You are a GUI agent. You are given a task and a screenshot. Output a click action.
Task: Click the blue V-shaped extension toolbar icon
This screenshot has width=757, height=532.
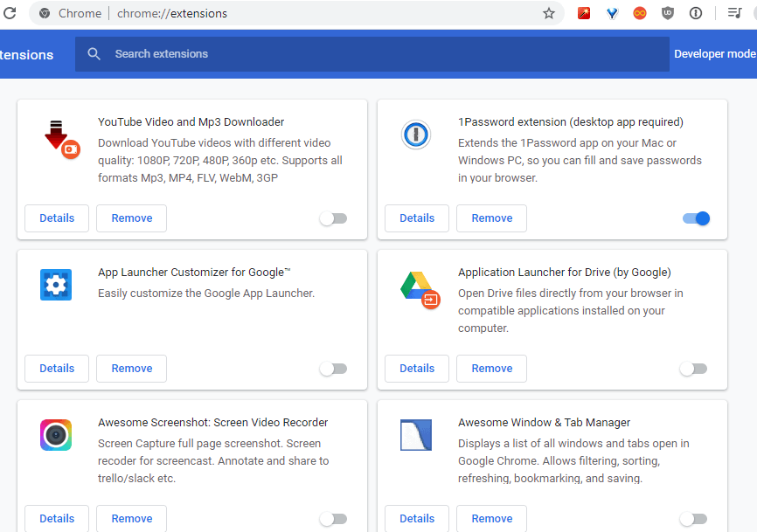pyautogui.click(x=612, y=13)
